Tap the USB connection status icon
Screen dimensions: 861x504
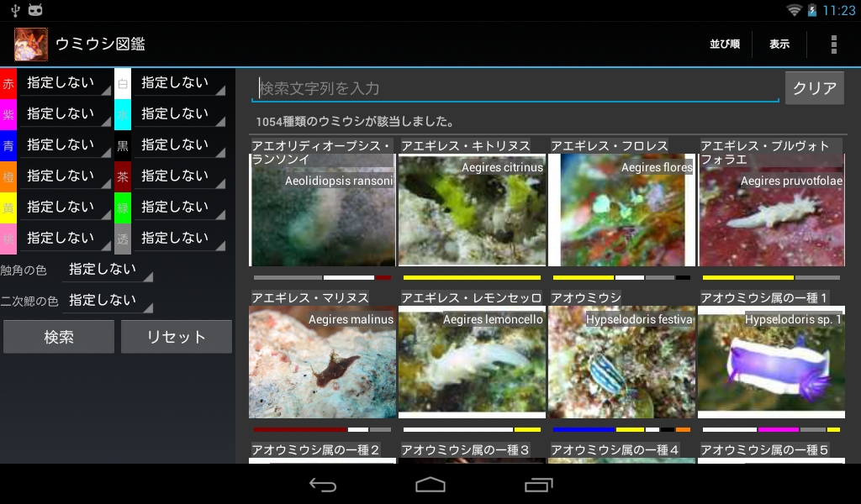pyautogui.click(x=15, y=10)
